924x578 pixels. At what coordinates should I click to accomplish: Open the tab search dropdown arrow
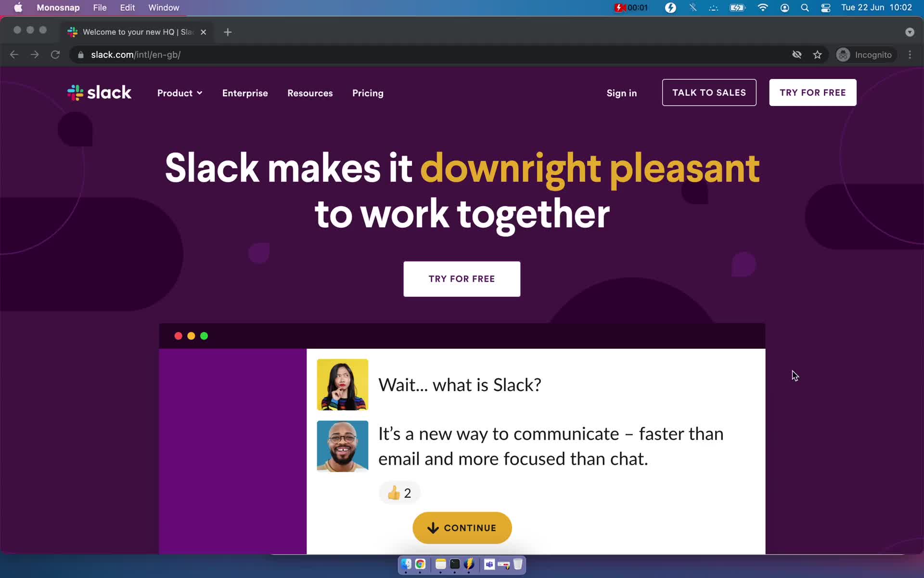(x=910, y=32)
